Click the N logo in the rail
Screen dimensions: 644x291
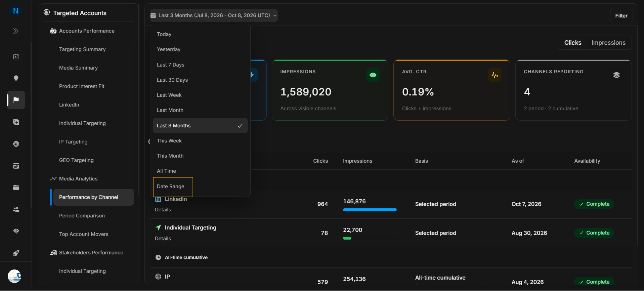click(x=16, y=11)
